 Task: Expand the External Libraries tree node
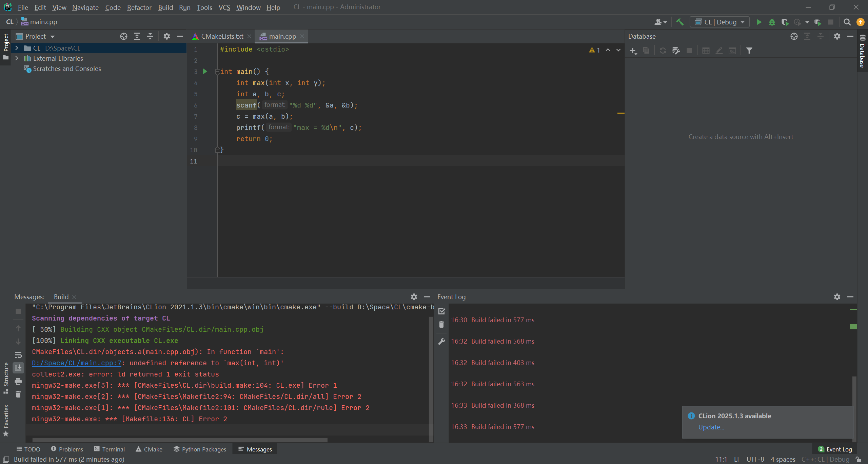coord(17,58)
